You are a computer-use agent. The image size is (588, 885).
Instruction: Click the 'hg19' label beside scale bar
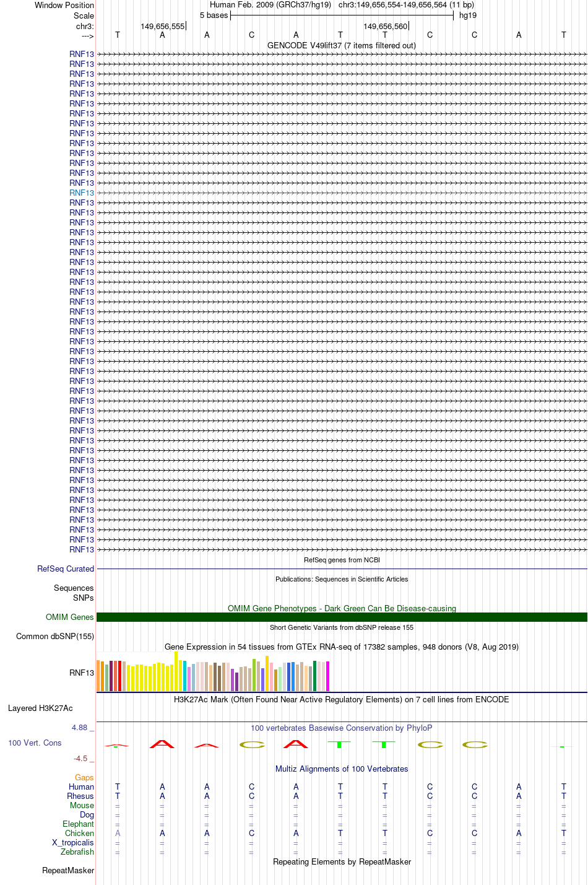pos(468,15)
